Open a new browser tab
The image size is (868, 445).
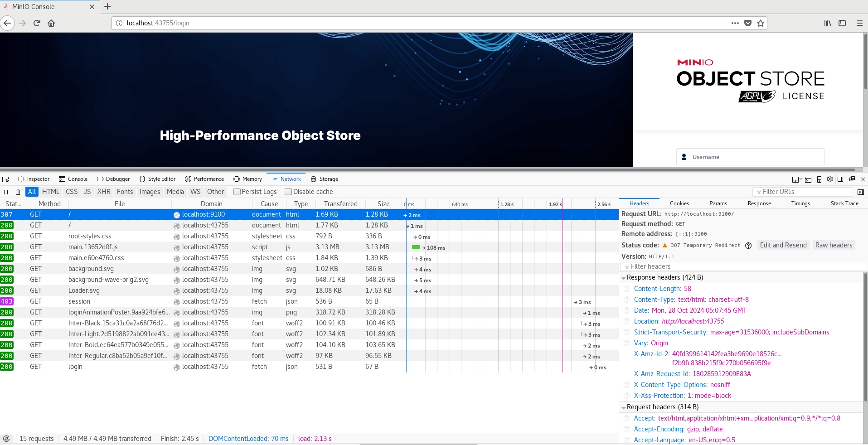click(107, 6)
